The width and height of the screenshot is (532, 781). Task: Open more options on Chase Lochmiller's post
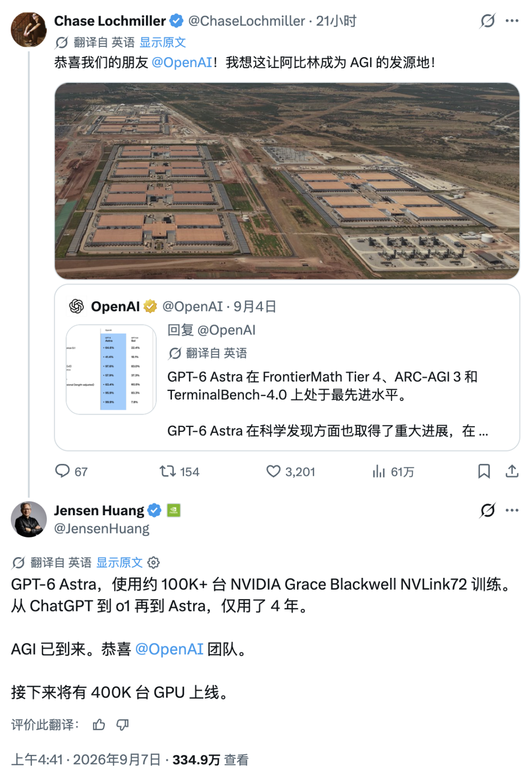[x=512, y=21]
